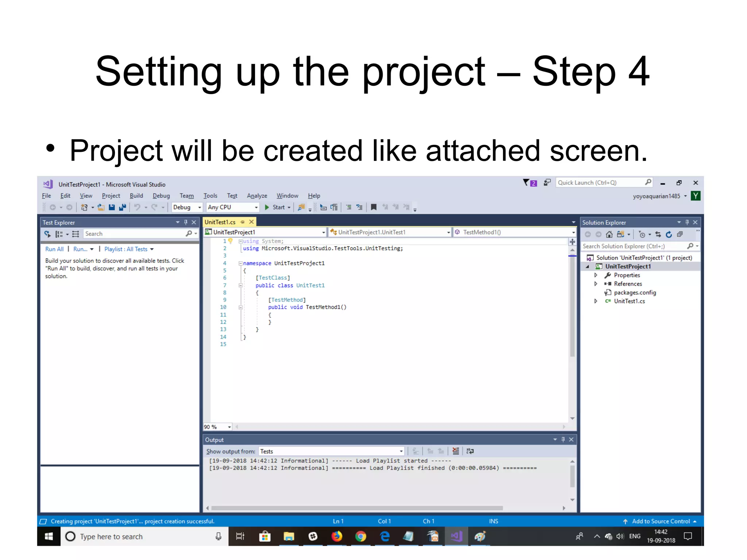Click the Test Explorer playlist list icon
The height and width of the screenshot is (560, 747).
point(76,234)
